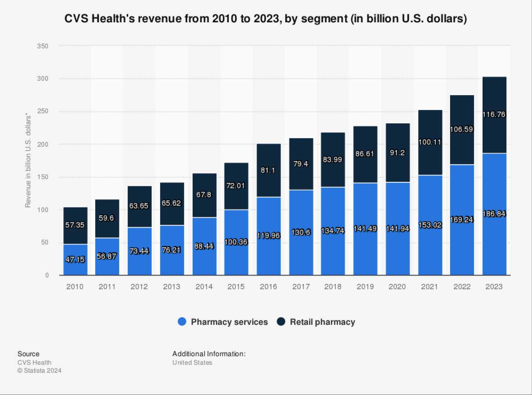532x395 pixels.
Task: Click the 2020 x-axis label
Action: [397, 287]
